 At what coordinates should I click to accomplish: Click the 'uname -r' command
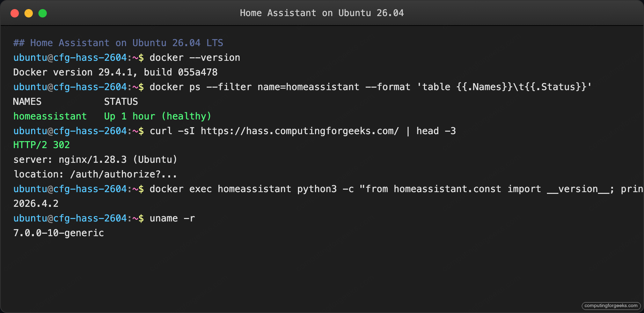click(172, 218)
